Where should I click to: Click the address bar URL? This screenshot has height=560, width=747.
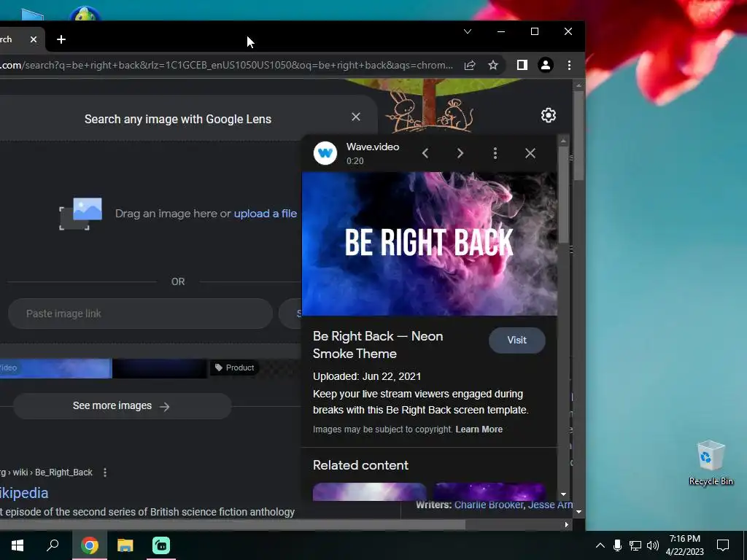click(226, 65)
